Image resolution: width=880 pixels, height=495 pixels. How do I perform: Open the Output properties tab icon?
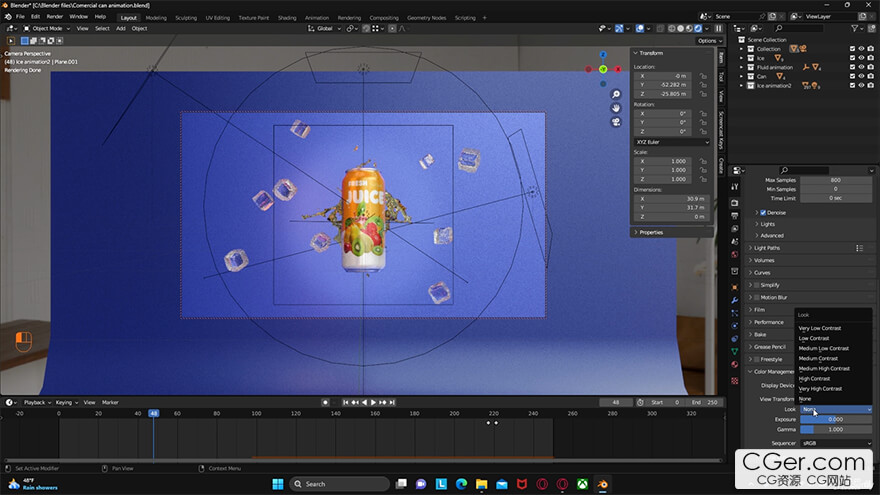(735, 216)
